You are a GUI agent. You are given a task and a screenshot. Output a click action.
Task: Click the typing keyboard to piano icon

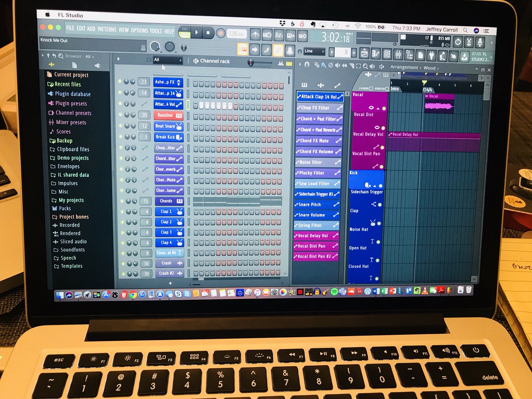[243, 50]
